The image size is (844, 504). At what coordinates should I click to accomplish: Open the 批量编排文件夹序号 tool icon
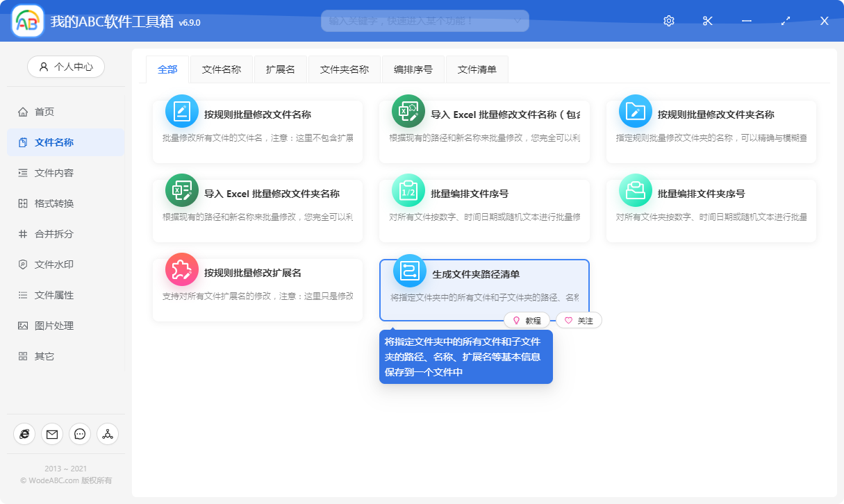pyautogui.click(x=634, y=190)
